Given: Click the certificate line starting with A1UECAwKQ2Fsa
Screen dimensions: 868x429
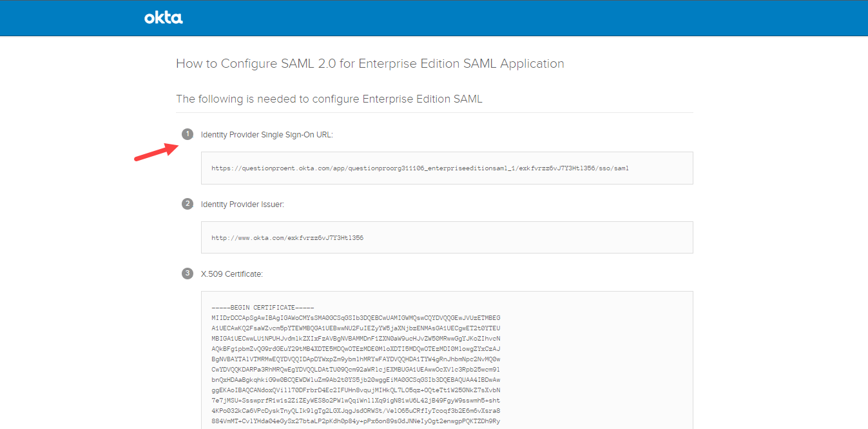Looking at the screenshot, I should point(356,328).
